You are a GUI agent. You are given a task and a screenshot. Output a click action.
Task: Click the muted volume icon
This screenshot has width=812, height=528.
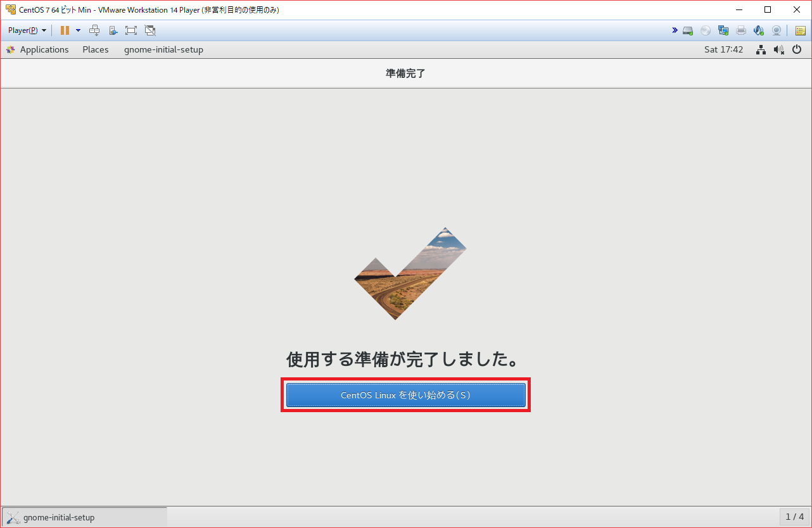click(778, 49)
